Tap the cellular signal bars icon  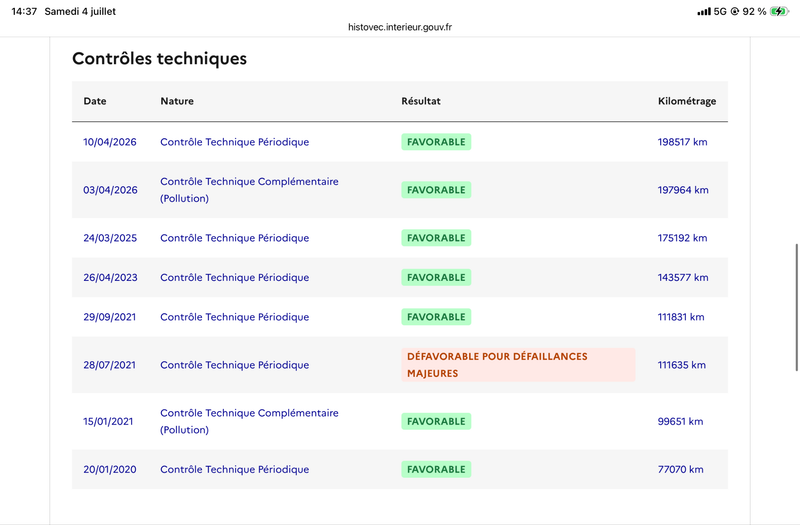(x=704, y=11)
